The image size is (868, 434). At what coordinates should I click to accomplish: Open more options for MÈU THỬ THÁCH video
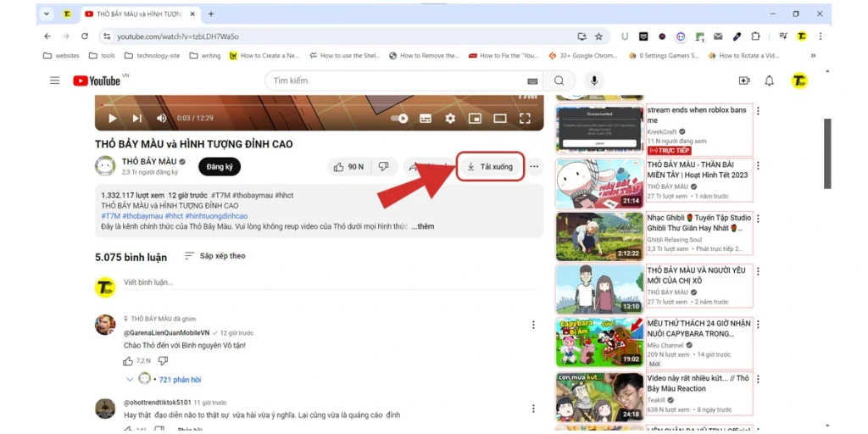tap(758, 325)
